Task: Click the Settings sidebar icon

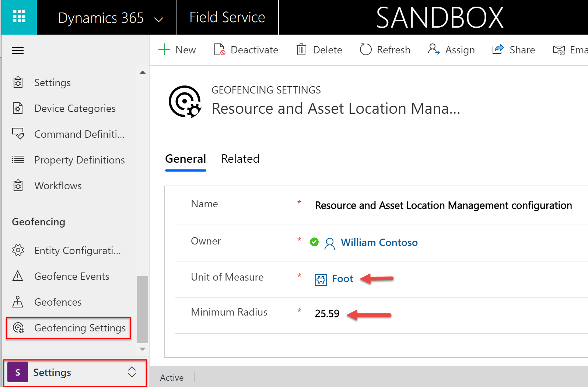Action: click(x=18, y=82)
